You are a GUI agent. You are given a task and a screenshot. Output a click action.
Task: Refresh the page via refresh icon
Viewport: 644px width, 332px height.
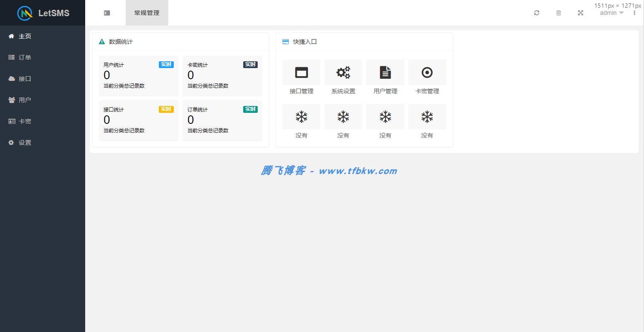[537, 13]
